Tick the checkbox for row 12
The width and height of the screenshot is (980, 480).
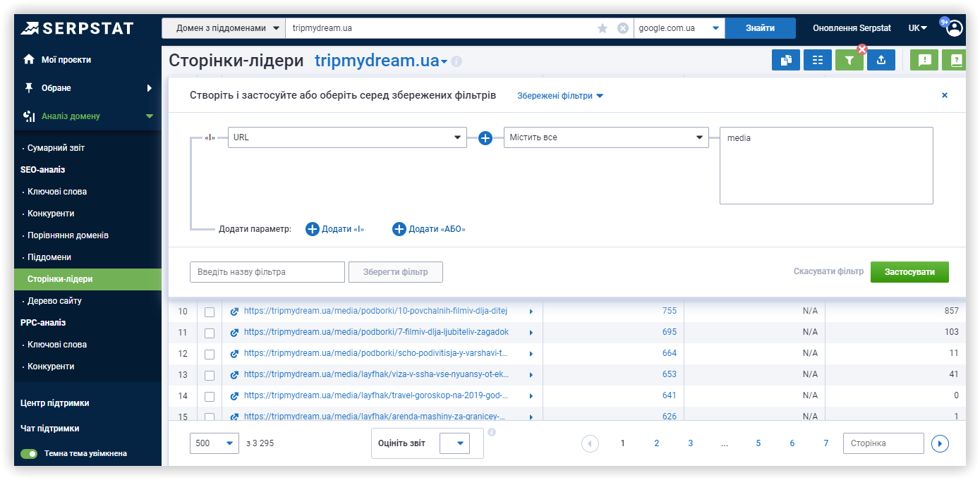click(x=210, y=354)
